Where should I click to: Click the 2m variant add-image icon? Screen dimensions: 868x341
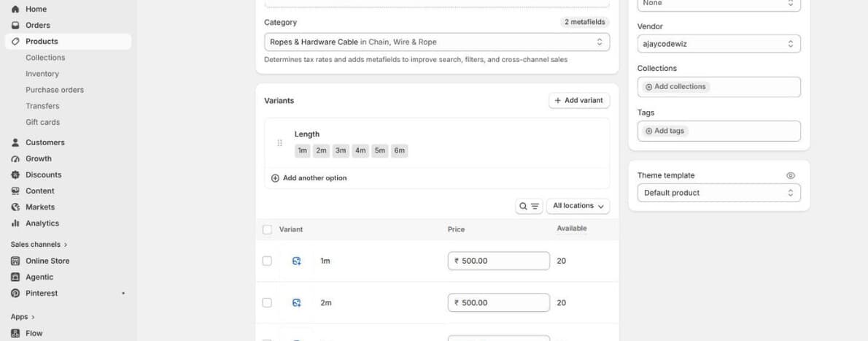[297, 303]
